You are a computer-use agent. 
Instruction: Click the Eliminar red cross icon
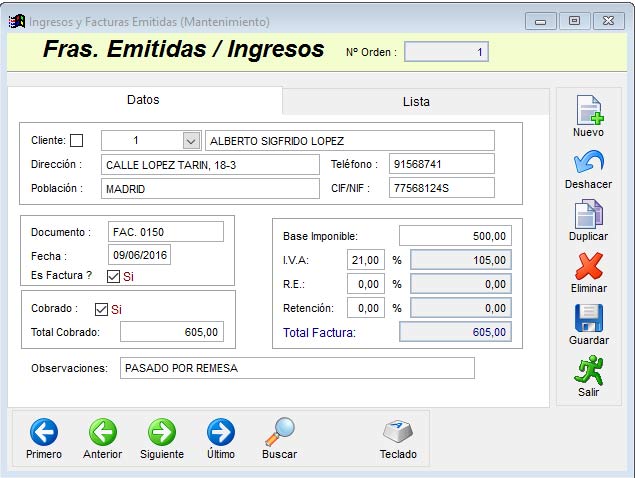click(588, 266)
